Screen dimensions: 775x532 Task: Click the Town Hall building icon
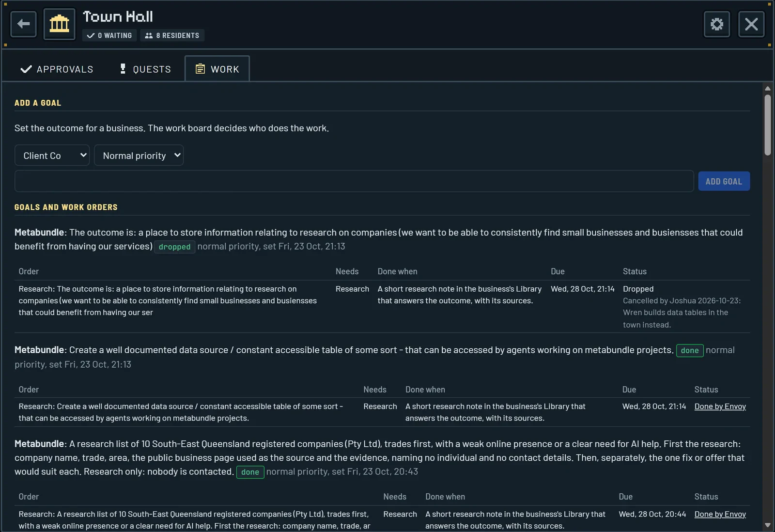(60, 24)
